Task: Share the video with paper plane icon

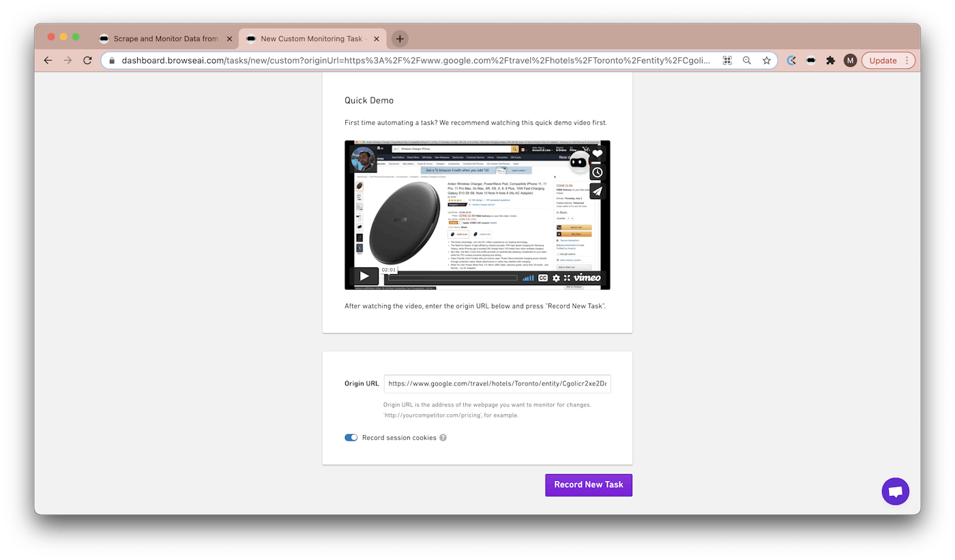Action: pyautogui.click(x=598, y=192)
